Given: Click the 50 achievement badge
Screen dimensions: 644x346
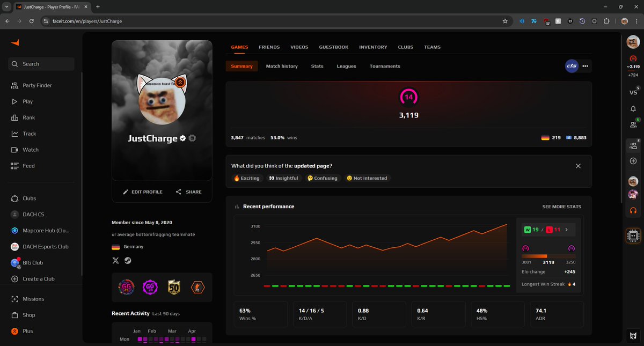Looking at the screenshot, I should click(174, 288).
